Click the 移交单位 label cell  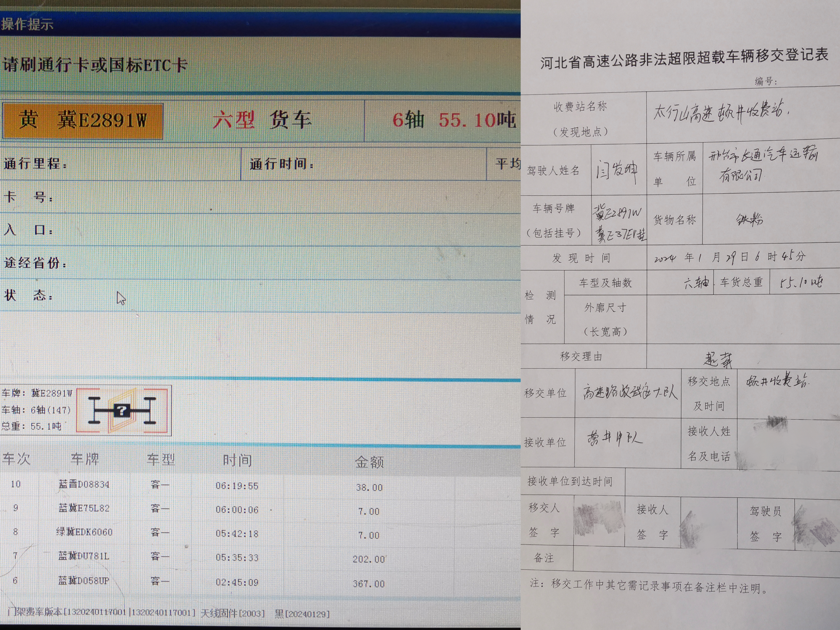547,393
